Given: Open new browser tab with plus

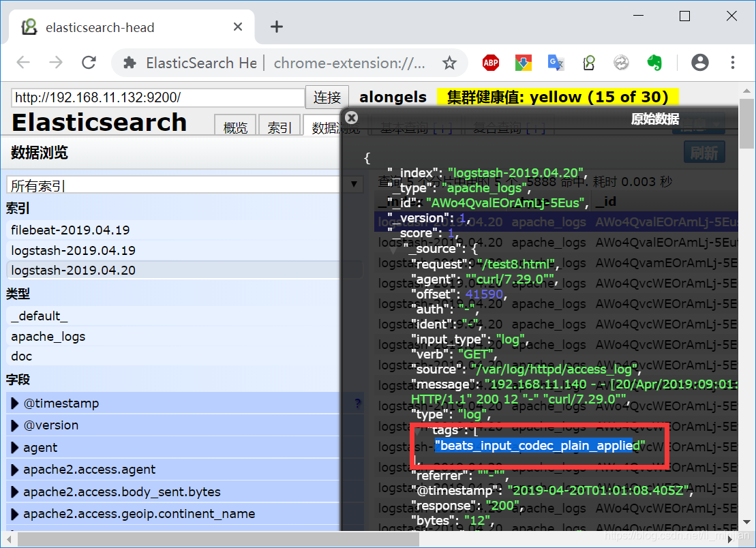Looking at the screenshot, I should click(276, 27).
